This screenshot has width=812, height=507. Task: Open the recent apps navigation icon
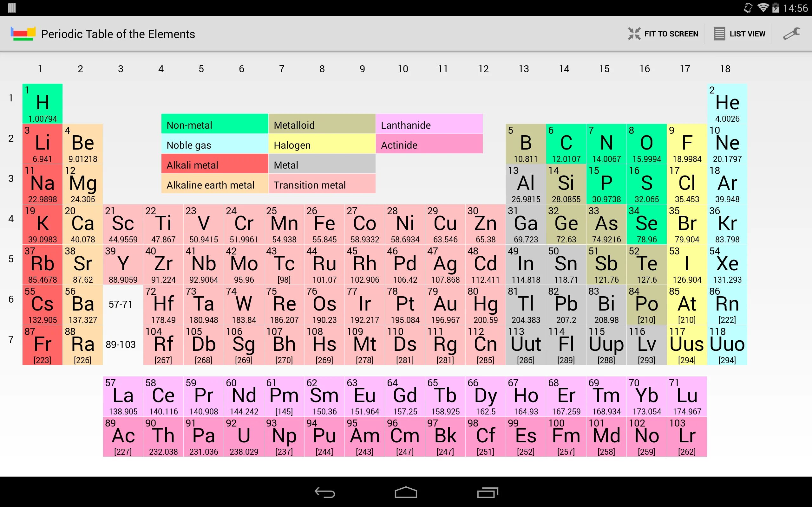pyautogui.click(x=487, y=492)
